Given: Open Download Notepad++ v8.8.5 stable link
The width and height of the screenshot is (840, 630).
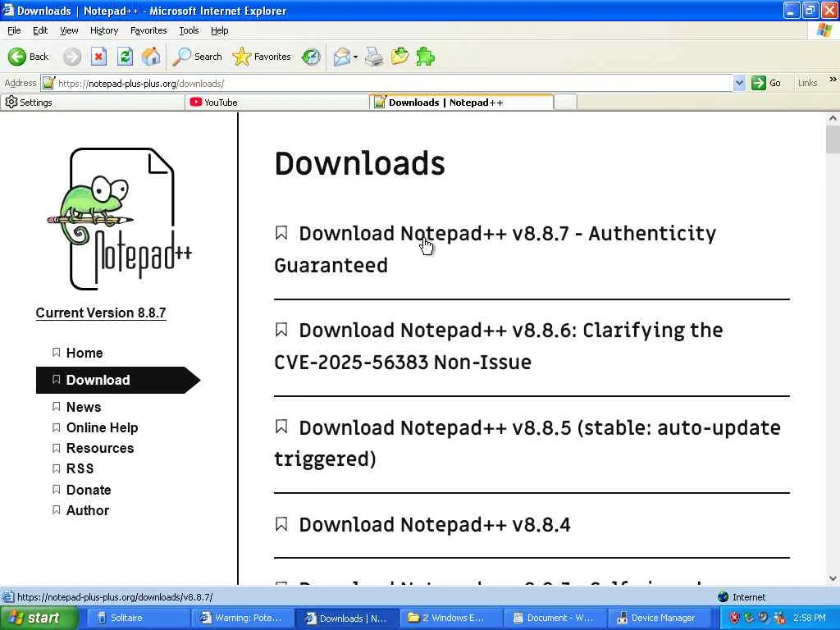Looking at the screenshot, I should [527, 443].
